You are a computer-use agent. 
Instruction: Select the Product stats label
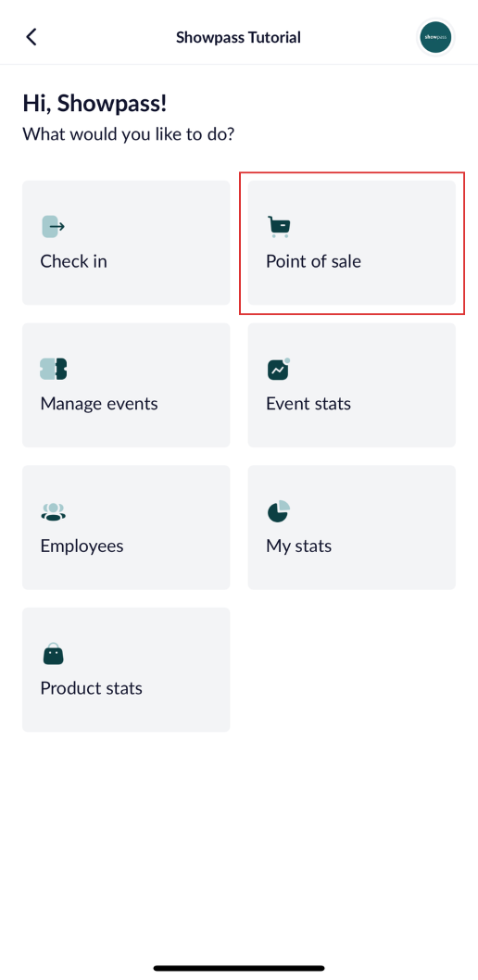(x=91, y=688)
